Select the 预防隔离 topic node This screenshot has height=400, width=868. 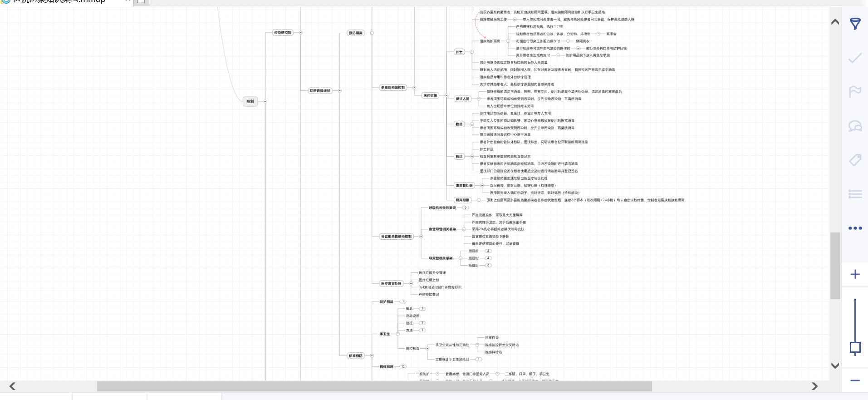point(356,33)
